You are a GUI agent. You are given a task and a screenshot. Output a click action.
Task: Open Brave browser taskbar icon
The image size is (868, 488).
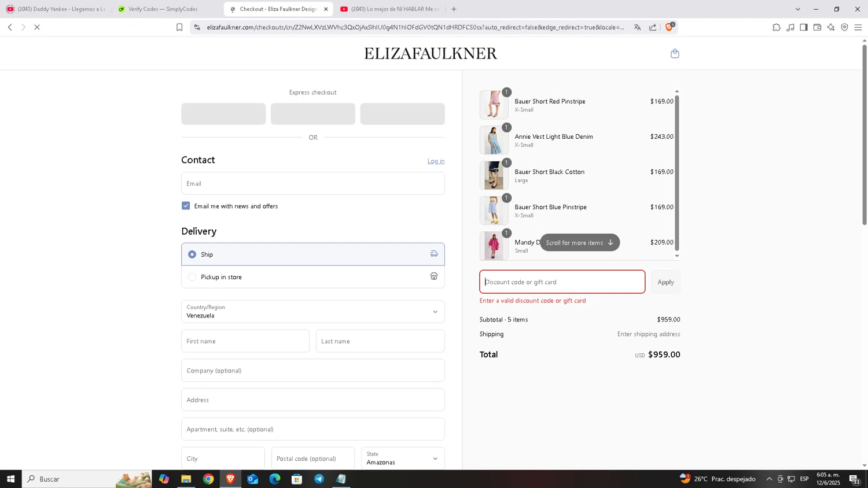pyautogui.click(x=230, y=479)
